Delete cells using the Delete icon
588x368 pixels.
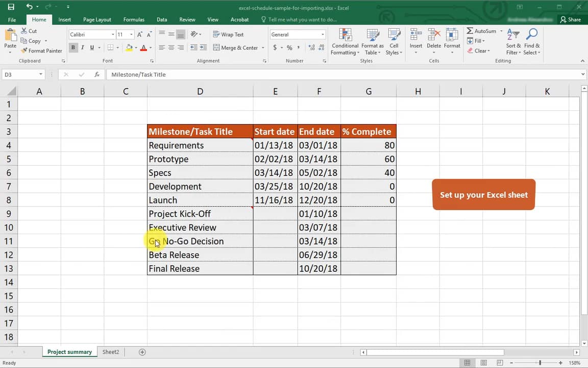tap(434, 34)
